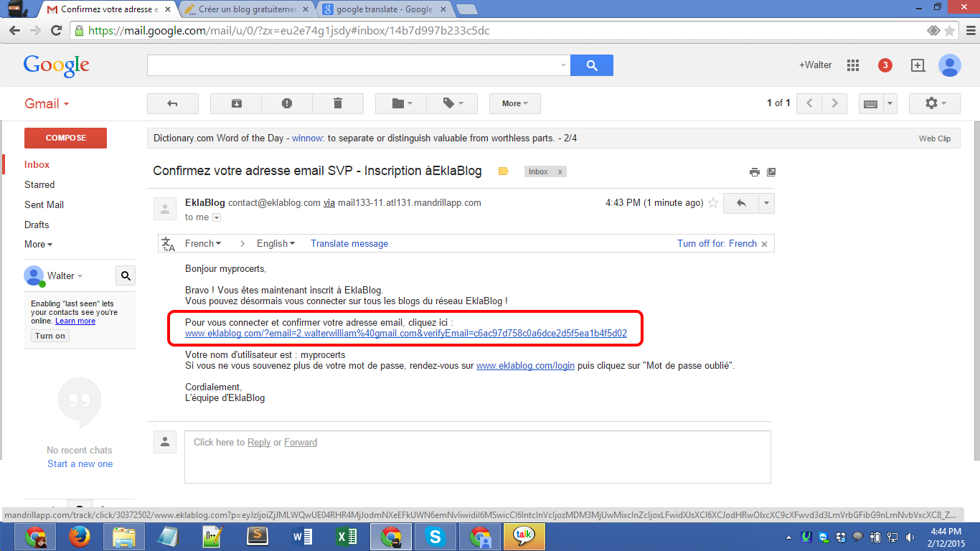Viewport: 980px width, 551px height.
Task: Open a new Chrome tab
Action: coord(467,10)
